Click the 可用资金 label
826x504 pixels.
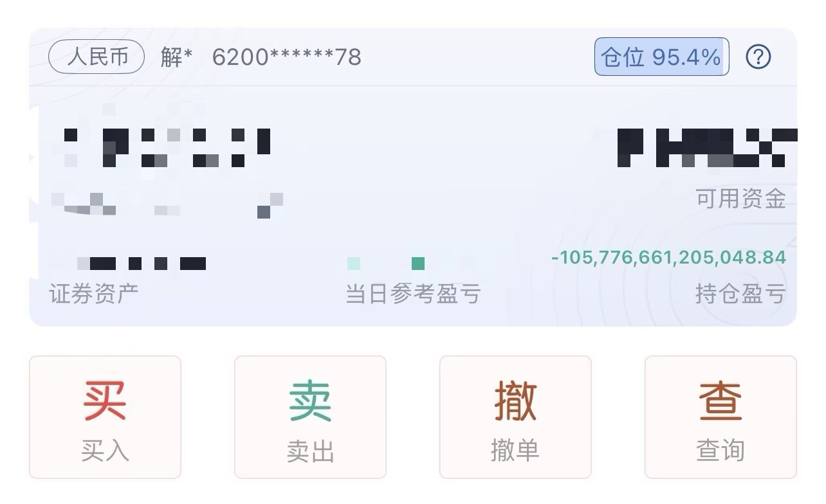[x=740, y=199]
